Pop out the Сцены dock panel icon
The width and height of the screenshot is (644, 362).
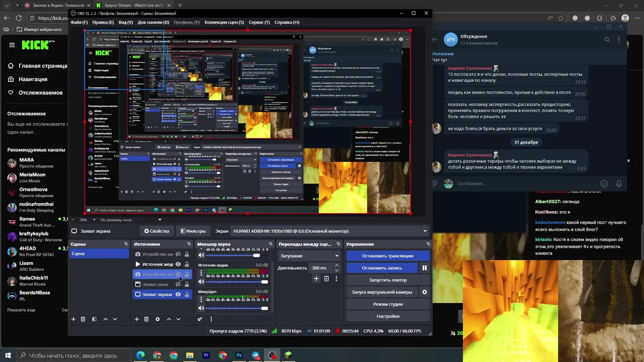coord(126,244)
